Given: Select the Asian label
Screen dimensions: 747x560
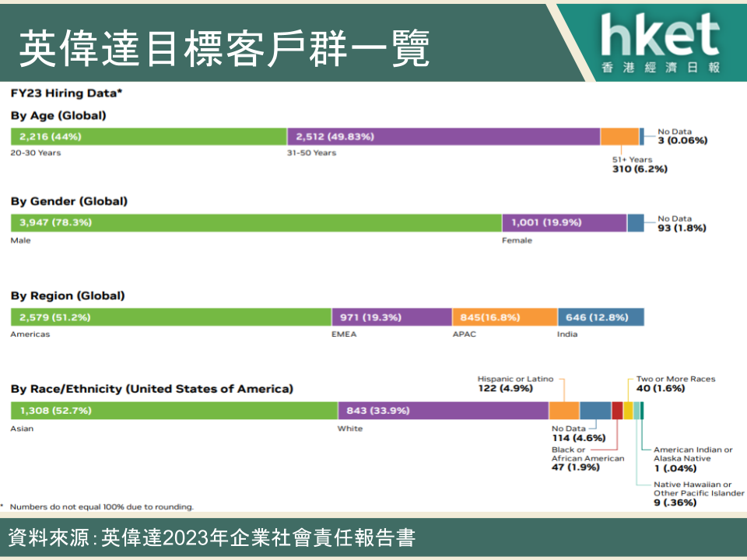Looking at the screenshot, I should point(22,429).
